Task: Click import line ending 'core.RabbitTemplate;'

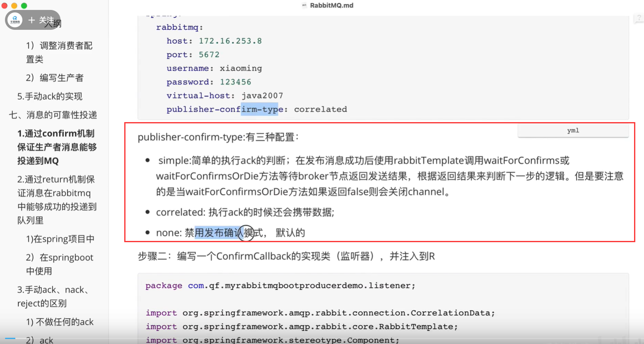Action: pos(301,327)
